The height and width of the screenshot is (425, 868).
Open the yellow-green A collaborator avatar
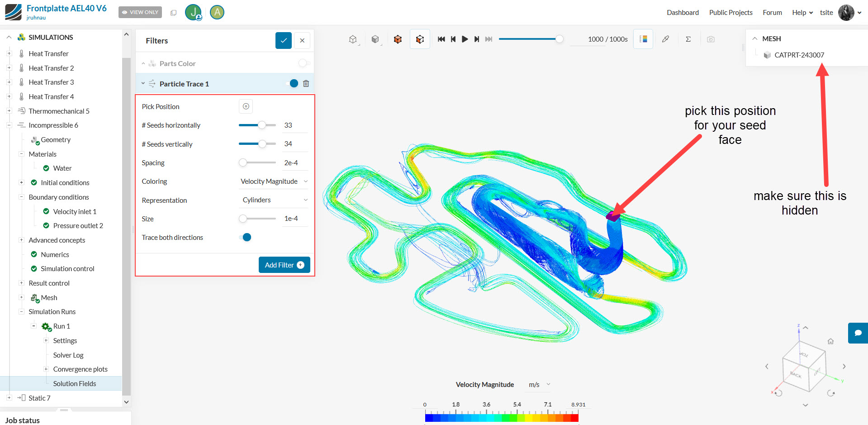217,12
